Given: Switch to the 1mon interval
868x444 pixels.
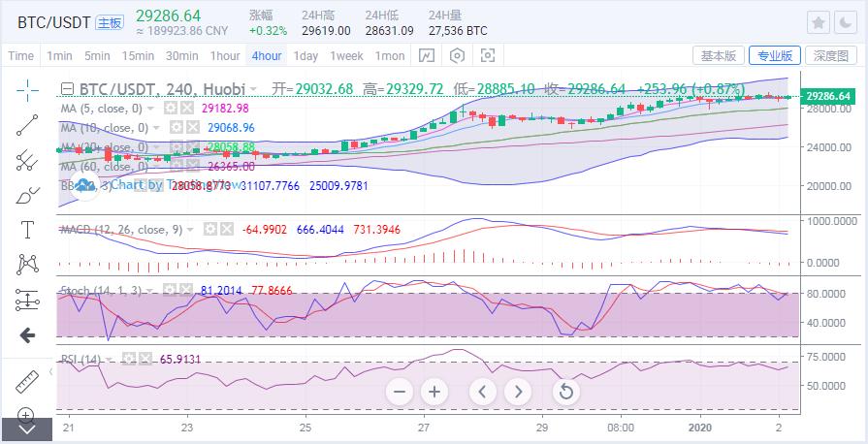Looking at the screenshot, I should pos(390,56).
